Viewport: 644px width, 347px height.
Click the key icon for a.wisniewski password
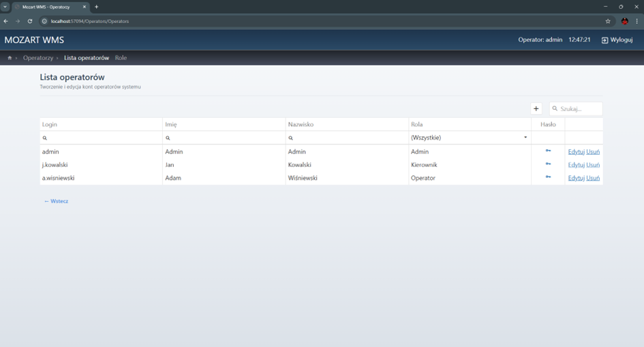(547, 177)
